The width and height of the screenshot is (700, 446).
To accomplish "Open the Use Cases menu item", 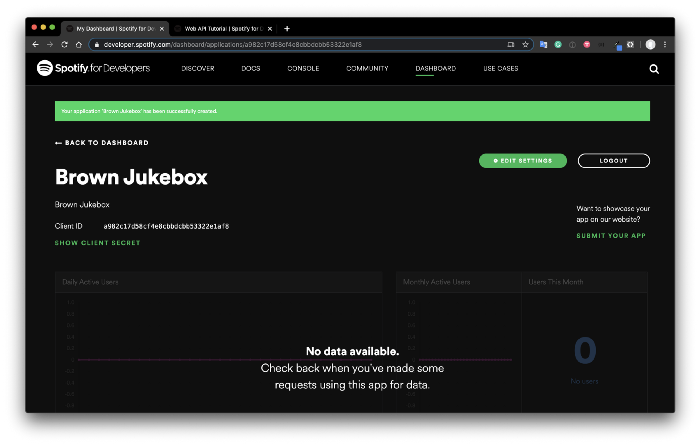I will pos(500,68).
